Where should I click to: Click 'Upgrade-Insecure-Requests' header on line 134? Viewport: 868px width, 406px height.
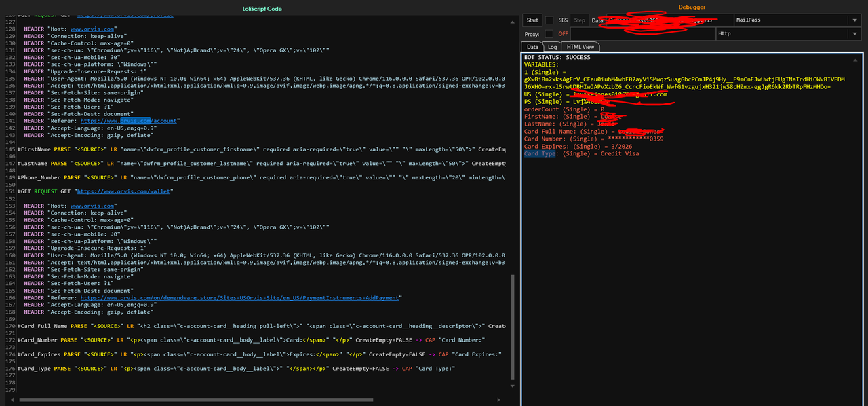pos(85,71)
